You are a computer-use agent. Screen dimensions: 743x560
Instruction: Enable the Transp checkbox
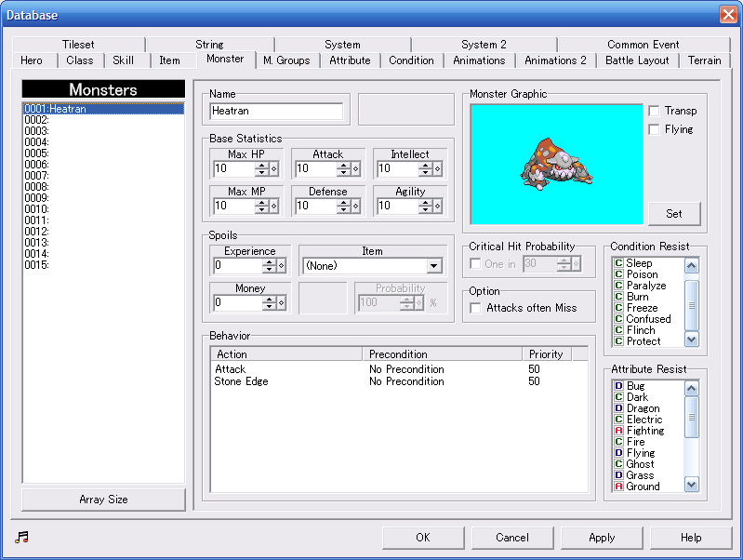[655, 111]
